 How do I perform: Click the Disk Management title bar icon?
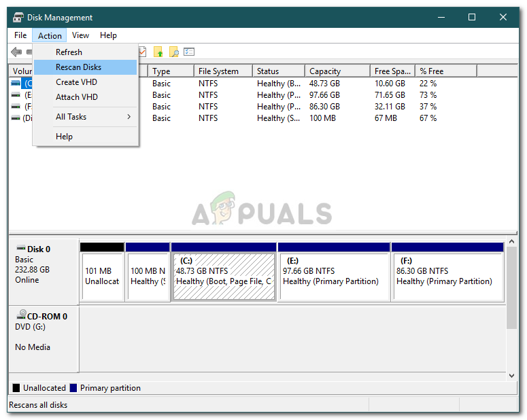pyautogui.click(x=18, y=18)
